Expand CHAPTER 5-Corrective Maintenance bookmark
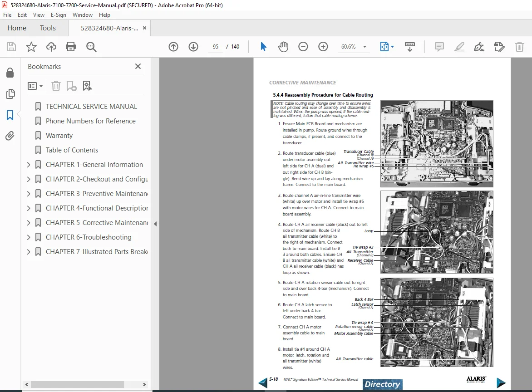532x392 pixels. 29,223
